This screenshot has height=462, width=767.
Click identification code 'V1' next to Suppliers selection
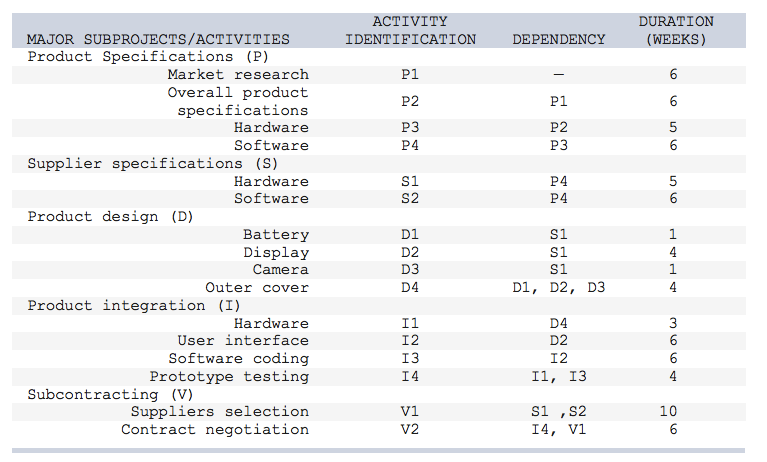point(410,412)
